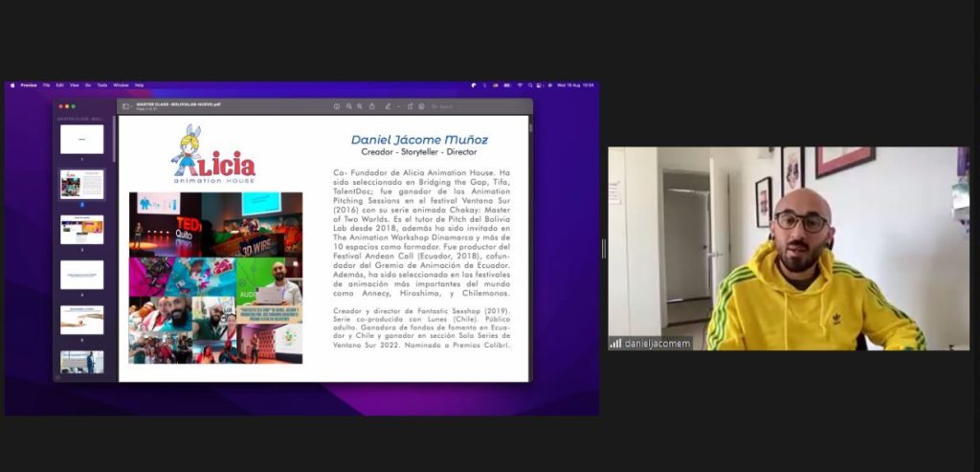This screenshot has width=980, height=472.
Task: Open the File menu in menu bar
Action: click(45, 85)
